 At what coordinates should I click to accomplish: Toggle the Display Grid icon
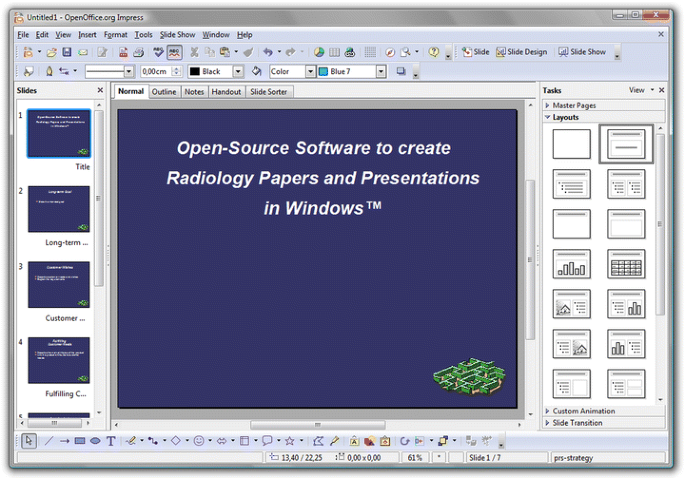click(x=370, y=52)
